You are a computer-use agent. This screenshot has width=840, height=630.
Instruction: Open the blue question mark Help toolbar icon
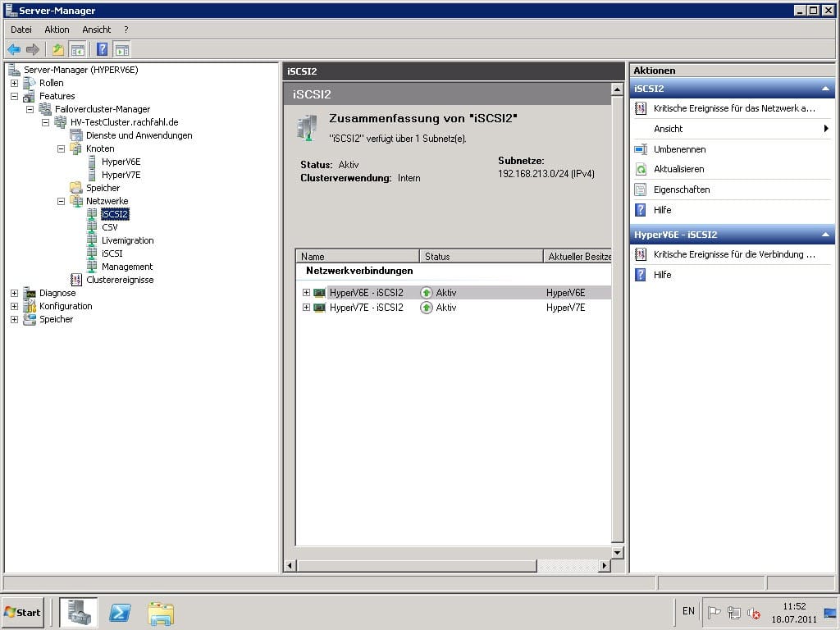click(x=103, y=50)
